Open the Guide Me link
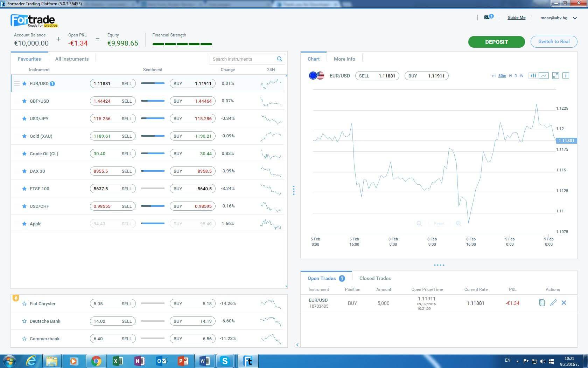 (x=516, y=18)
